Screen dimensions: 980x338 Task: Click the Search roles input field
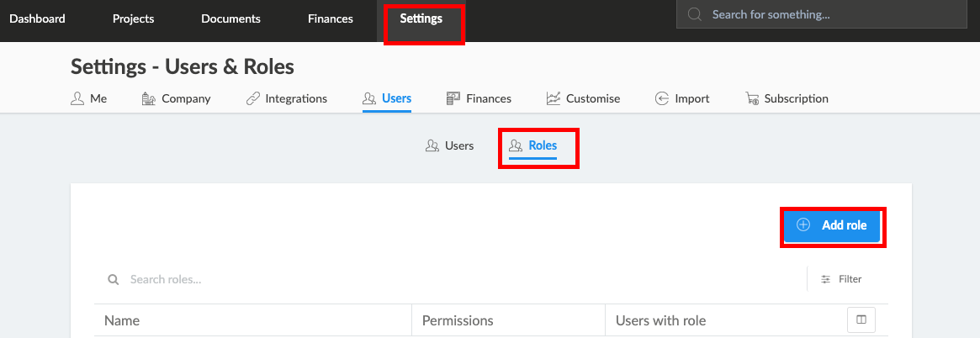pos(450,279)
